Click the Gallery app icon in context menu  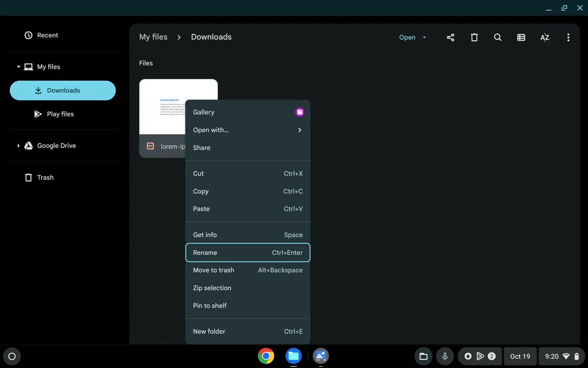299,112
